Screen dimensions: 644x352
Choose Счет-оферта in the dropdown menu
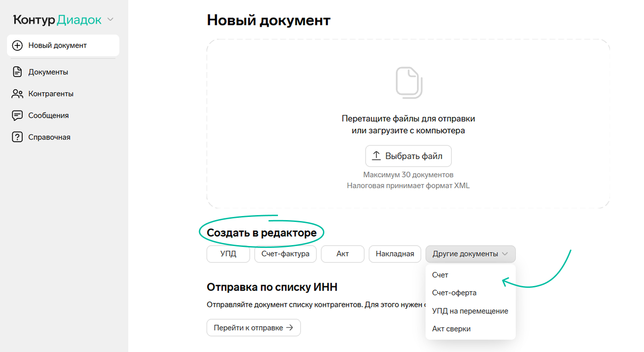click(x=454, y=293)
